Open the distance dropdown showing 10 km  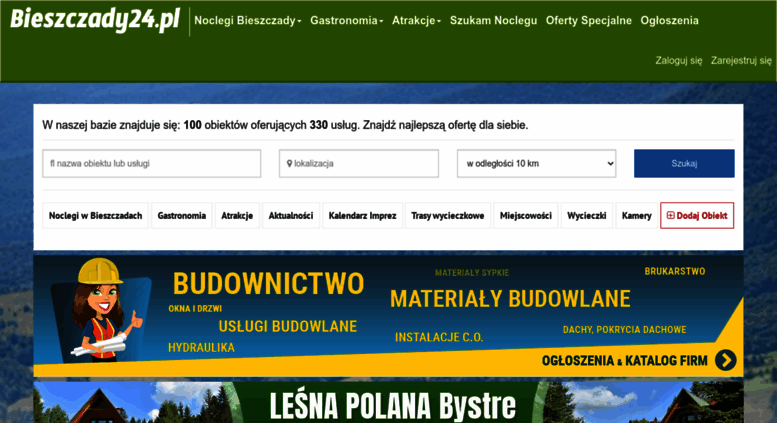pyautogui.click(x=536, y=163)
